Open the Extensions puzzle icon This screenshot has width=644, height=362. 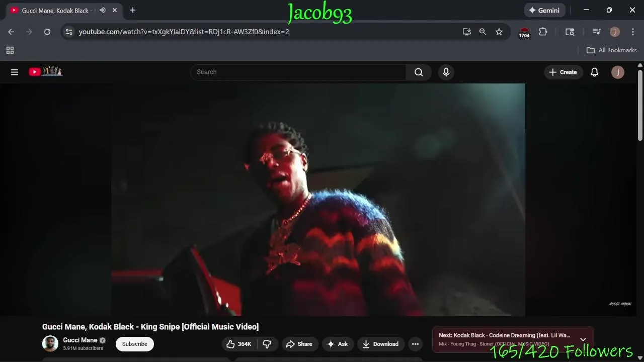(543, 32)
